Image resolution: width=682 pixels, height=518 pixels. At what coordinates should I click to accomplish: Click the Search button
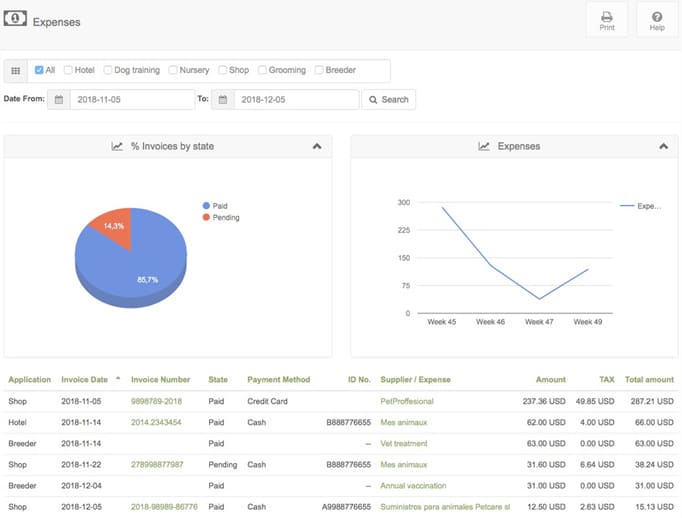388,100
